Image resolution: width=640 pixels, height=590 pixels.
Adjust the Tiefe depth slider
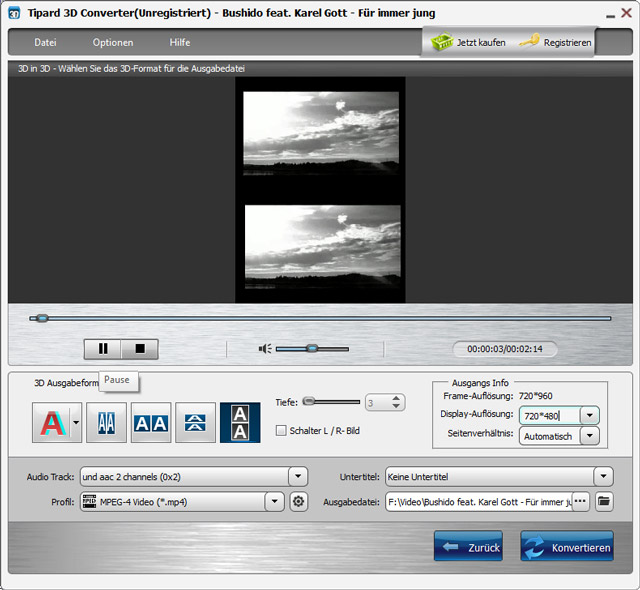331,402
